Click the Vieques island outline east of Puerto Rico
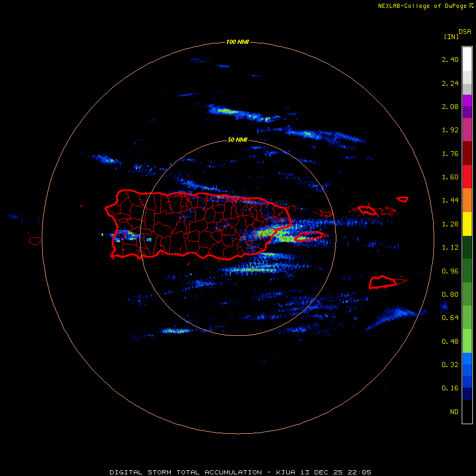The width and height of the screenshot is (476, 476). [308, 236]
